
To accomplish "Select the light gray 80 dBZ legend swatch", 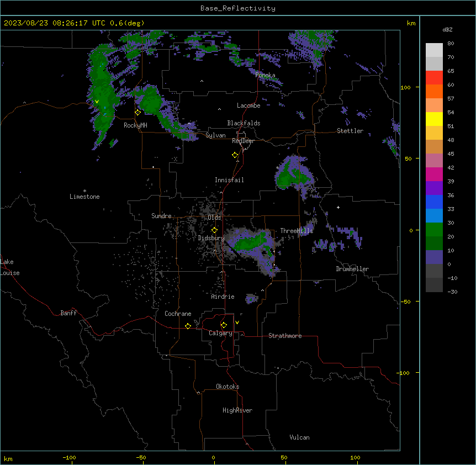I will (434, 50).
